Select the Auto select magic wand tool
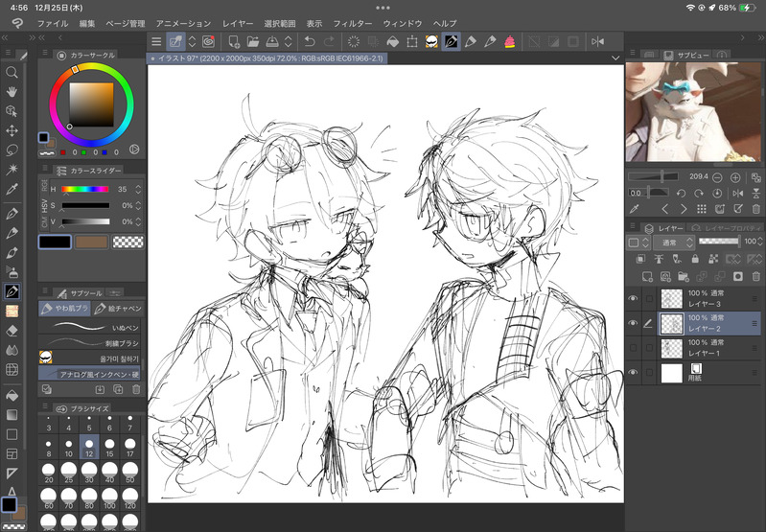Viewport: 766px width, 532px height. [x=12, y=170]
